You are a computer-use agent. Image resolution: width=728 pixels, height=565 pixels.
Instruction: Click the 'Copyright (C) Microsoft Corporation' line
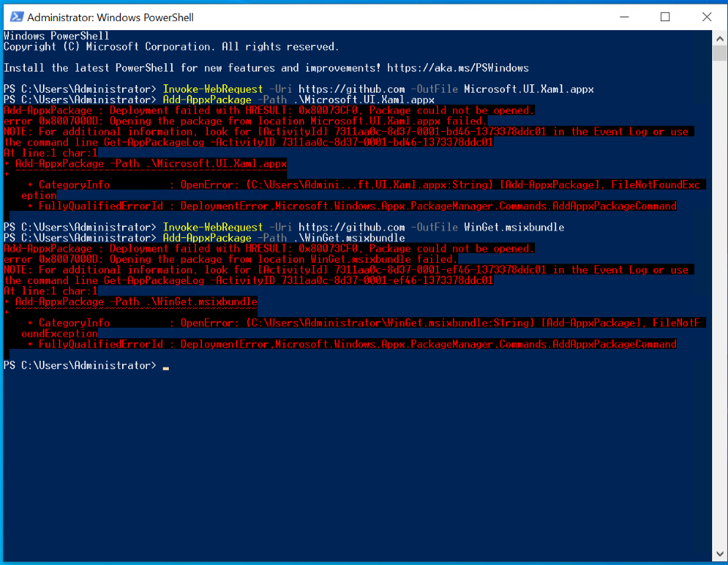(x=171, y=47)
